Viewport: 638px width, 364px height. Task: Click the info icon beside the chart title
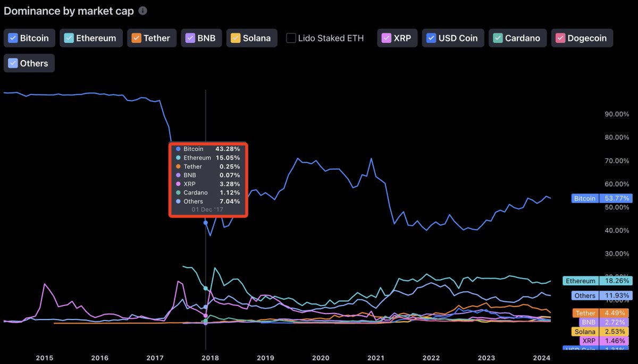pos(142,11)
